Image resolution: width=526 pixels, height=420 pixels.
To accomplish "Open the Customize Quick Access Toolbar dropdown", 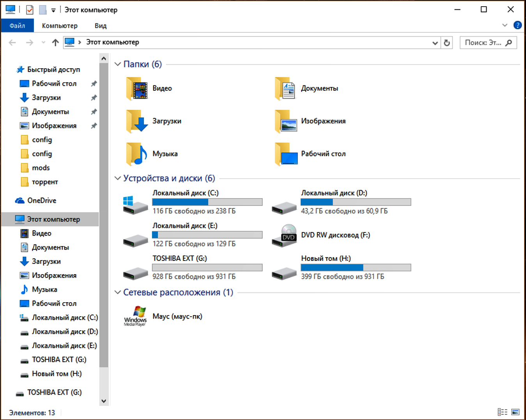I will [53, 11].
